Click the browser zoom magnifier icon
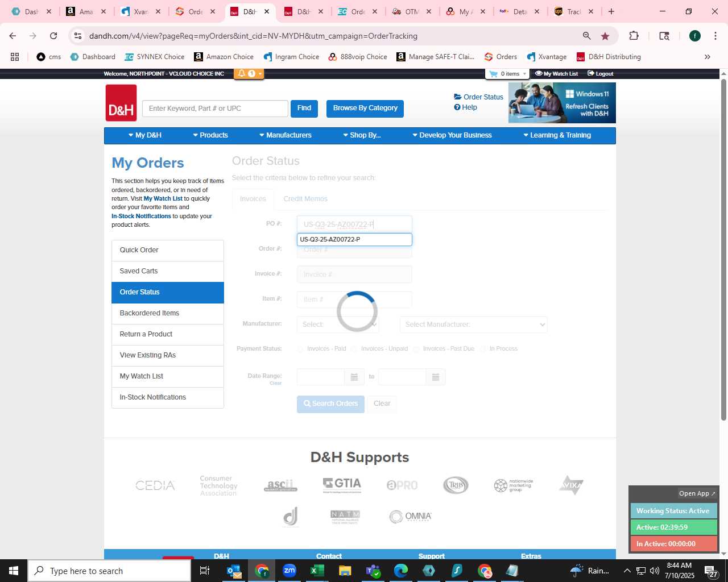The width and height of the screenshot is (728, 582). coord(586,36)
